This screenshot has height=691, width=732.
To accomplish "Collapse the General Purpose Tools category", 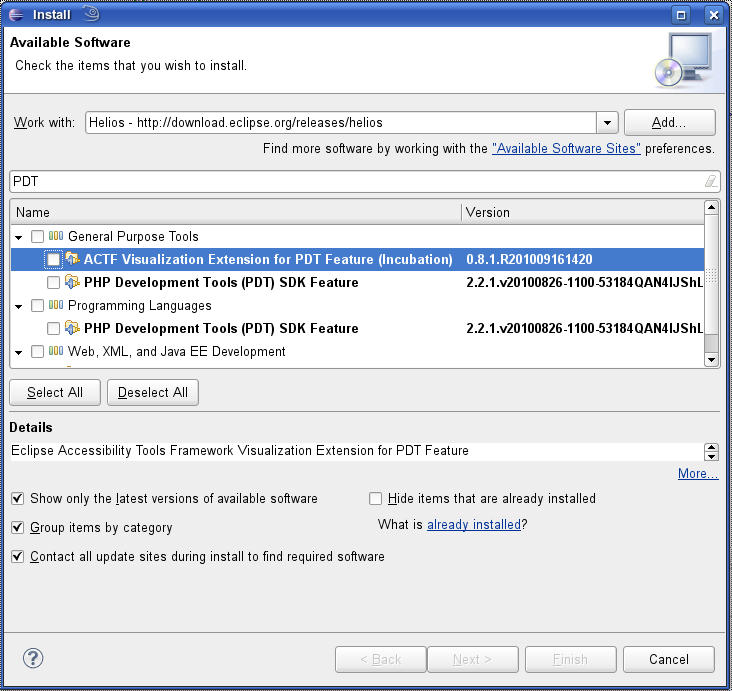I will click(19, 237).
